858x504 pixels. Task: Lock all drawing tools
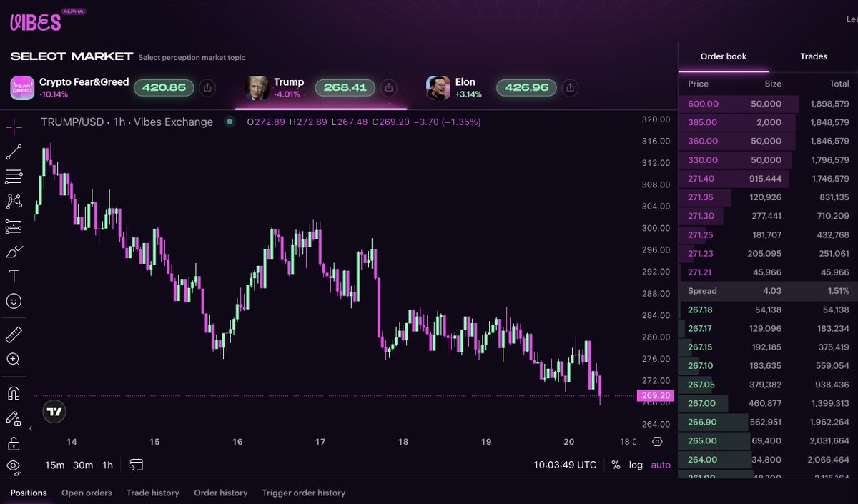coord(14,443)
